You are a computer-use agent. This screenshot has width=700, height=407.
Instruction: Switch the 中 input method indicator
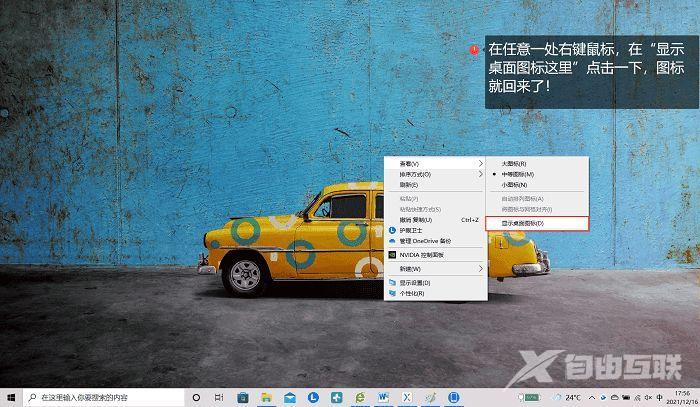point(660,397)
